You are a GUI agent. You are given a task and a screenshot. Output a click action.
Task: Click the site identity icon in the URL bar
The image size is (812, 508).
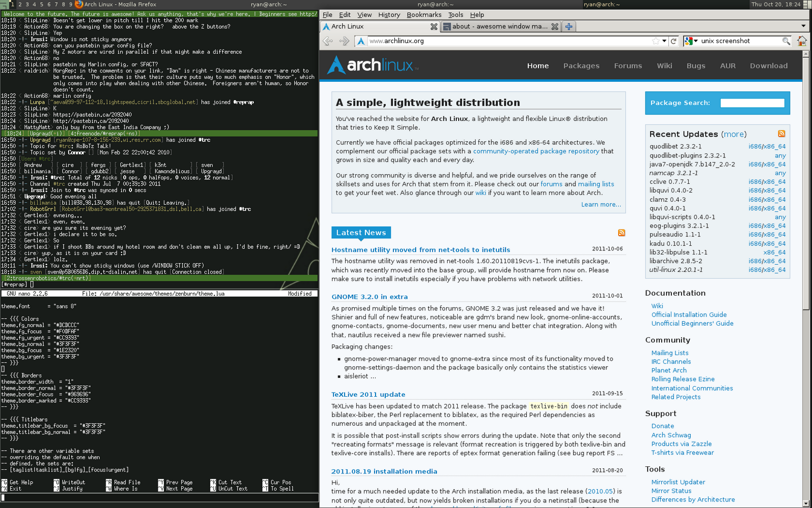click(361, 41)
